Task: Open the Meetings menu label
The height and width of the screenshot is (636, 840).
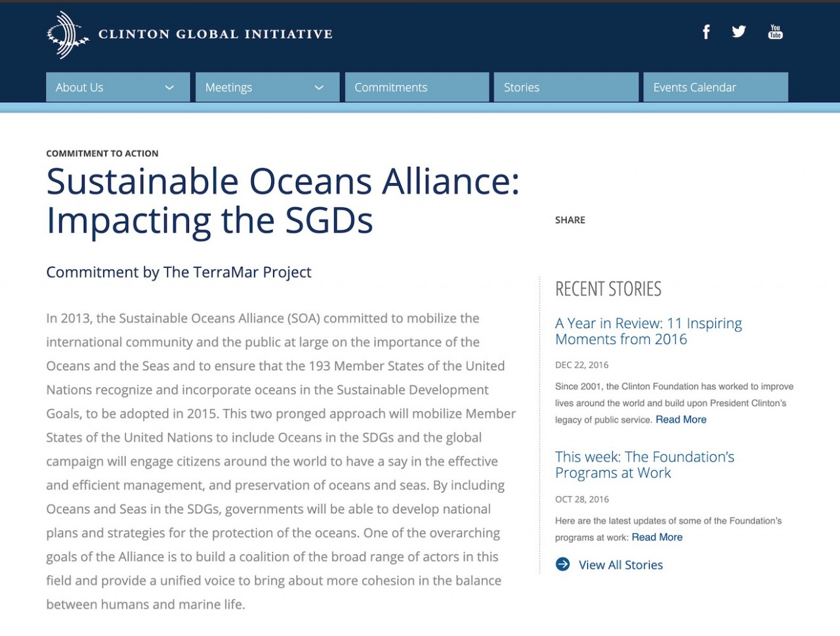Action: coord(228,87)
